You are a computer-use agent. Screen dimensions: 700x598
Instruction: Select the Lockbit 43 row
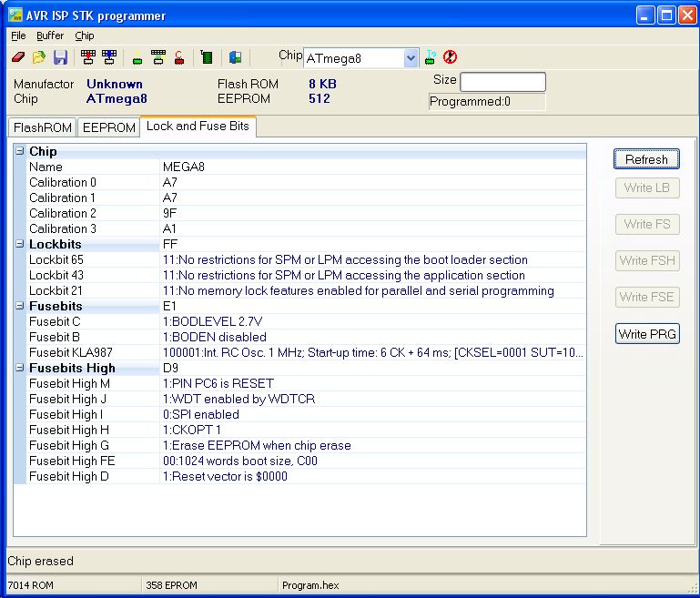pyautogui.click(x=306, y=275)
